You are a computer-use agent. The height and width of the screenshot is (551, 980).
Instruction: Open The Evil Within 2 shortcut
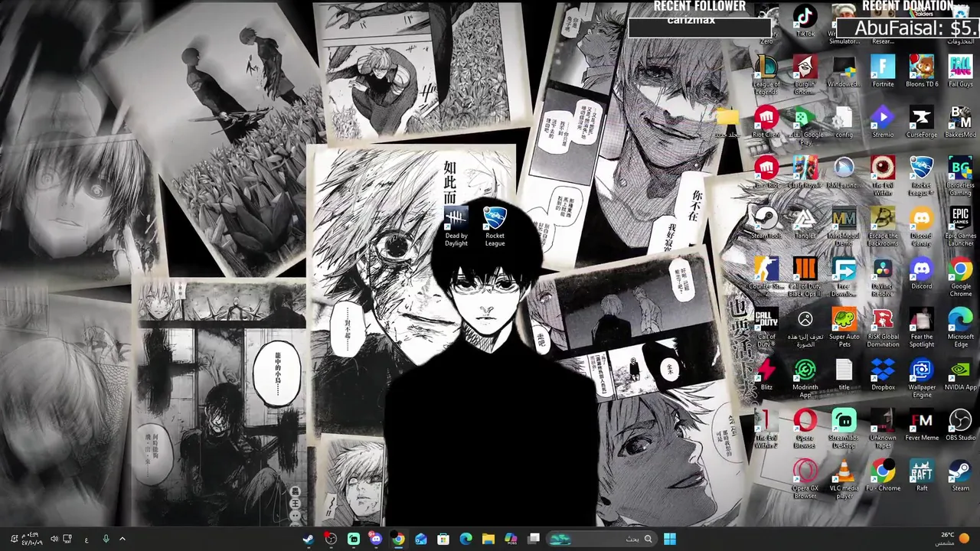(766, 429)
